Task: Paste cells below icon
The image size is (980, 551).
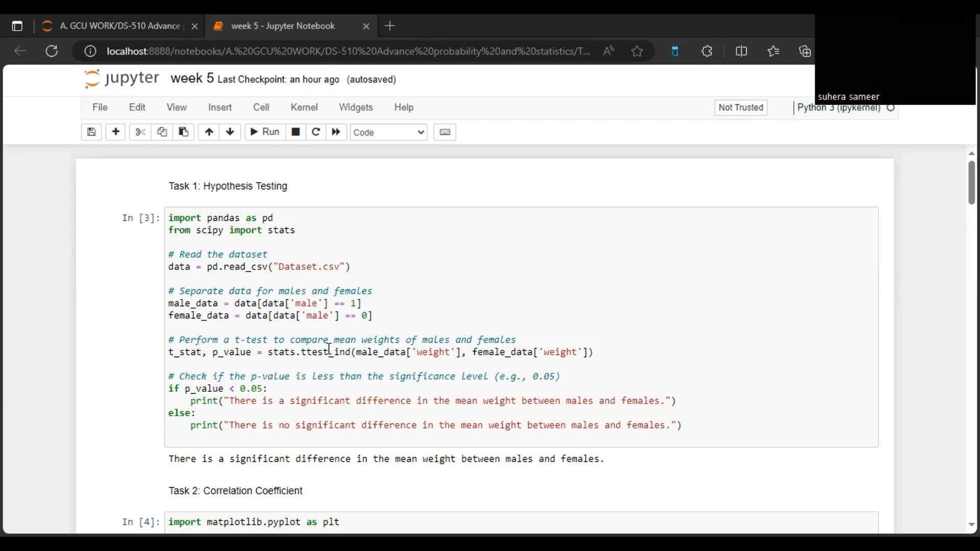Action: tap(184, 132)
